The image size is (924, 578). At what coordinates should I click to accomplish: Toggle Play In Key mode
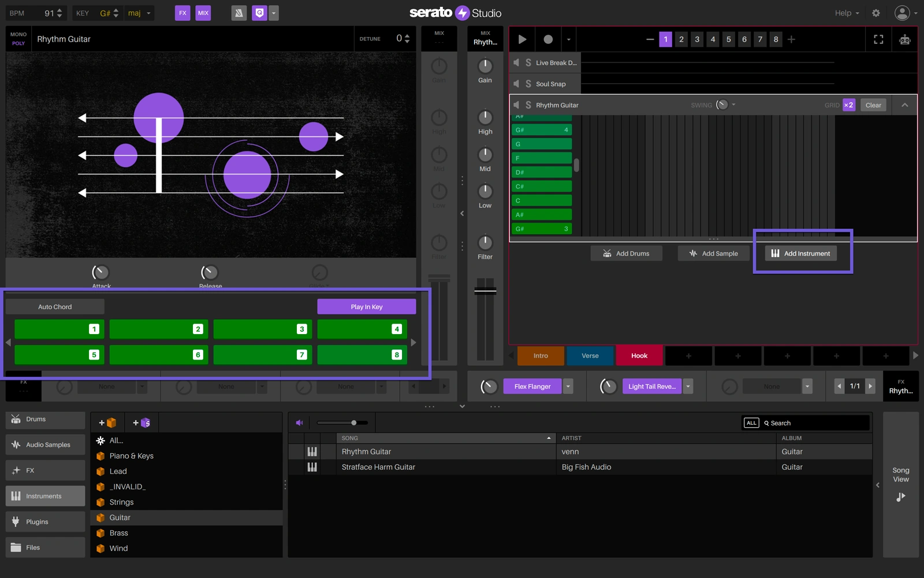(x=367, y=306)
